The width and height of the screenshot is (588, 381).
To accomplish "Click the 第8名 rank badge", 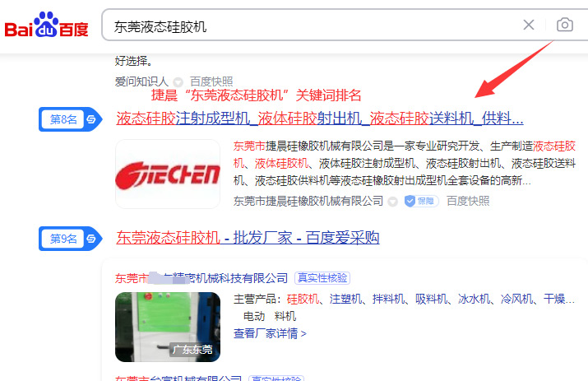I will 63,119.
